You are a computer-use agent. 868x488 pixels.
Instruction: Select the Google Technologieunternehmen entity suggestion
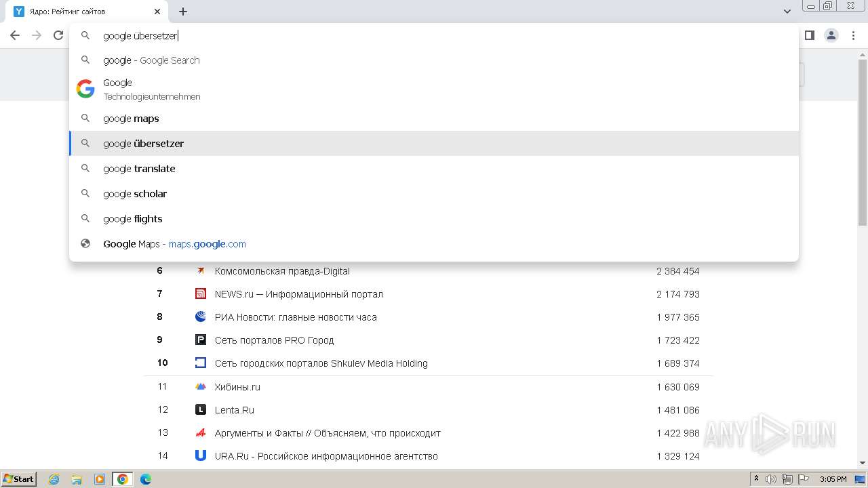click(x=434, y=89)
